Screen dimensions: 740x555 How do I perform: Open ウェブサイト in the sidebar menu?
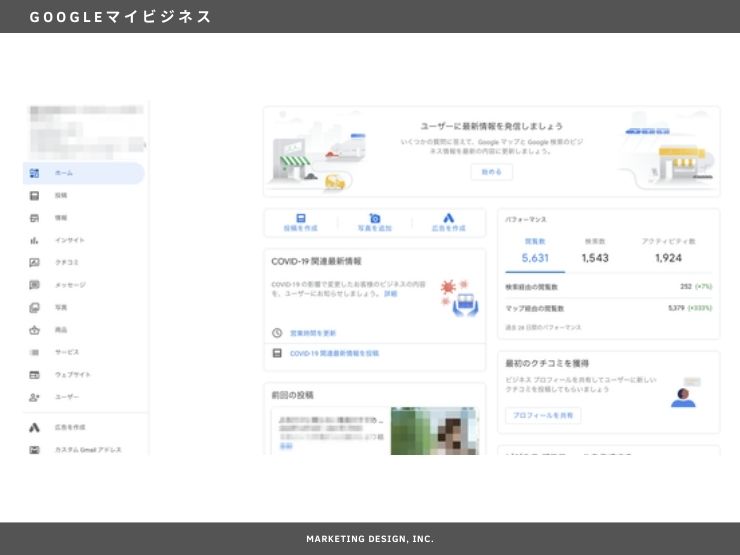pyautogui.click(x=72, y=374)
